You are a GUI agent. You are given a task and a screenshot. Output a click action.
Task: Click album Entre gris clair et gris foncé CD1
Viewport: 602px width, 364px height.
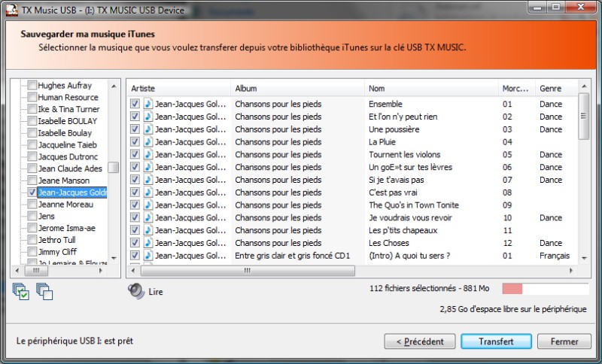(293, 256)
